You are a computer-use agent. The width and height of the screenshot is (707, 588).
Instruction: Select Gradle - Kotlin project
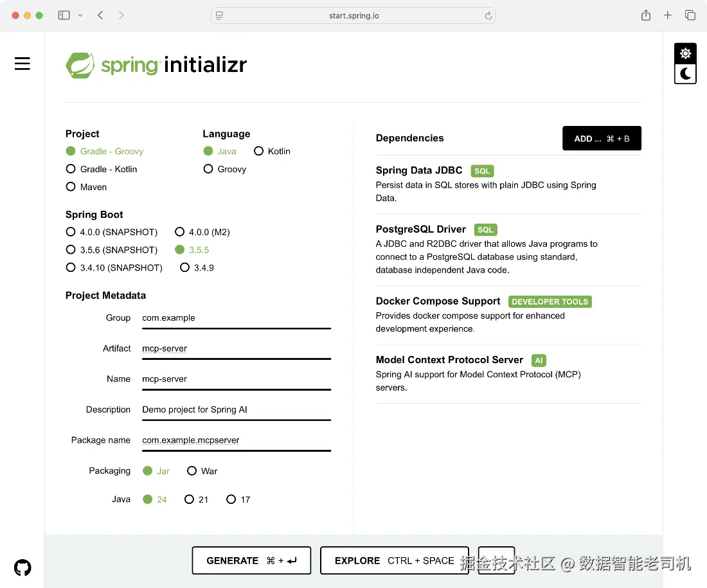pyautogui.click(x=102, y=169)
